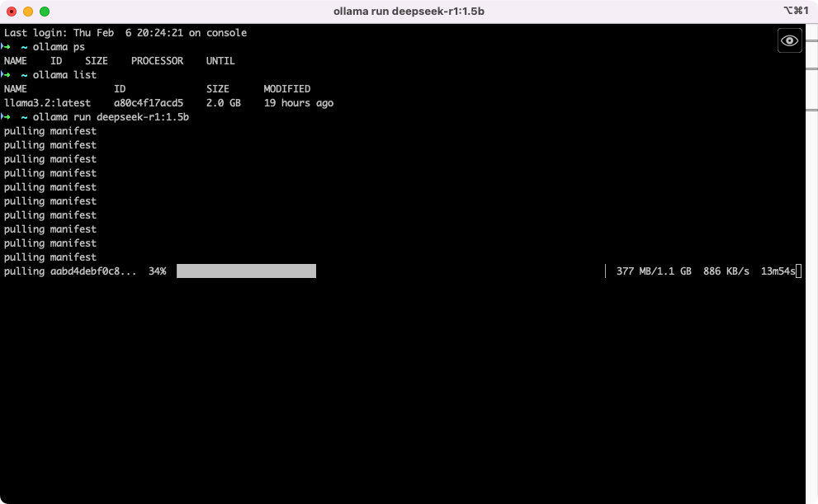Click the terminal cursor block after 13m54s

coord(798,271)
